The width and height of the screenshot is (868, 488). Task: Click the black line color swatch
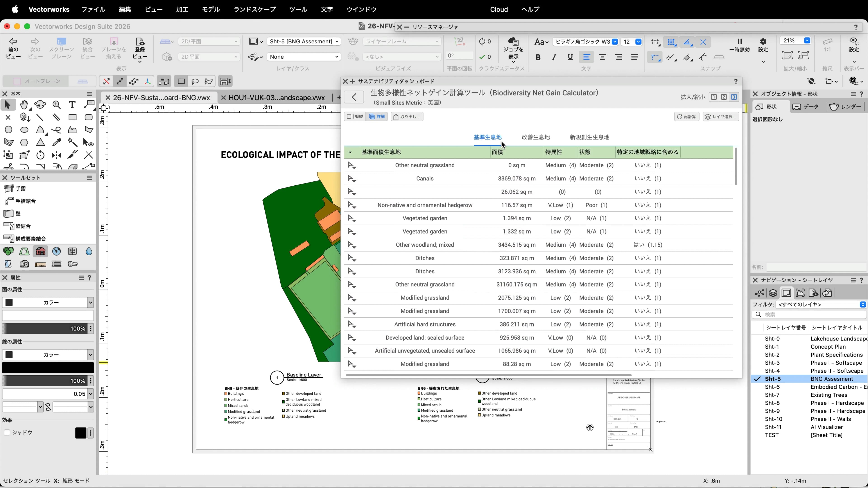47,367
